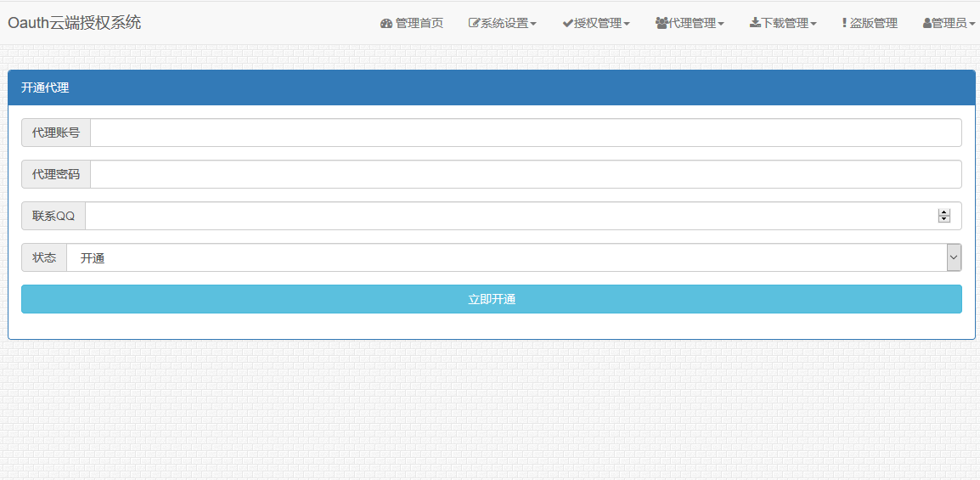The height and width of the screenshot is (480, 980).
Task: Click the download icon for 下载管理
Action: pos(755,24)
